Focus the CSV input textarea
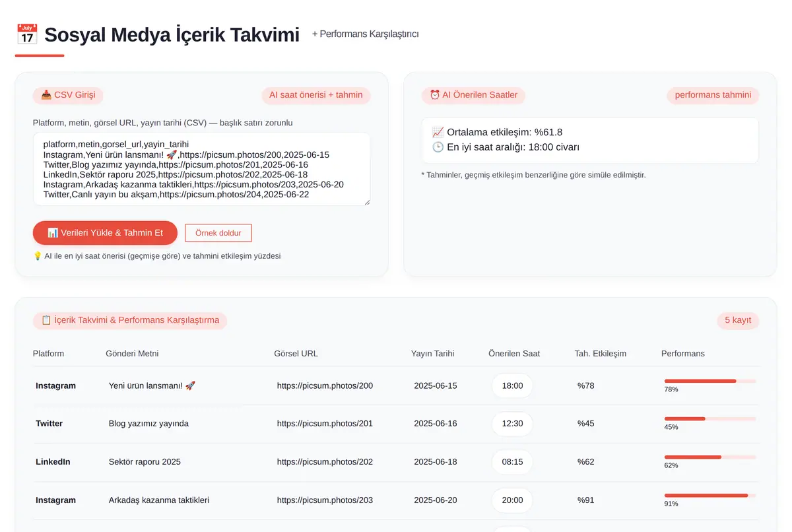 point(201,169)
